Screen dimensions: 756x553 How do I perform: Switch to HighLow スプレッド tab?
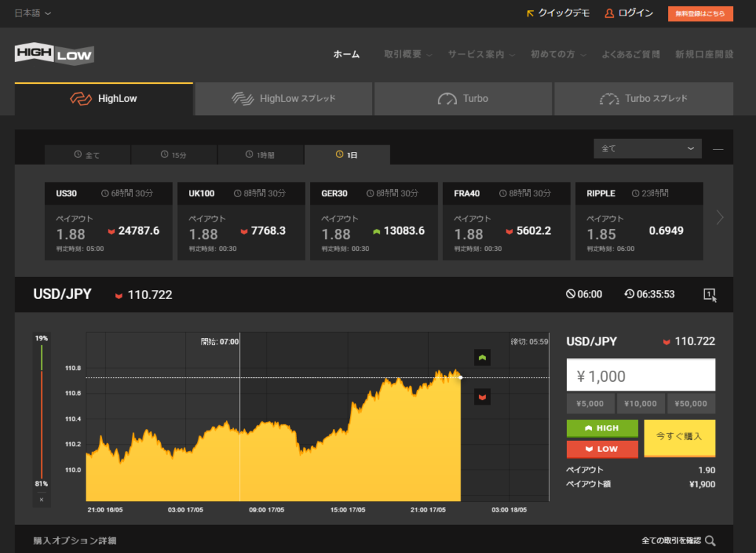click(x=283, y=99)
